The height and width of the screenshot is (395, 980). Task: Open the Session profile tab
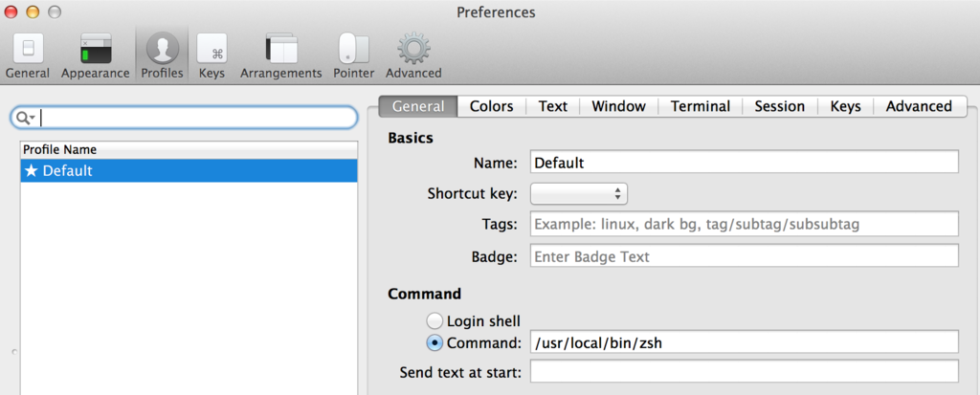tap(779, 106)
